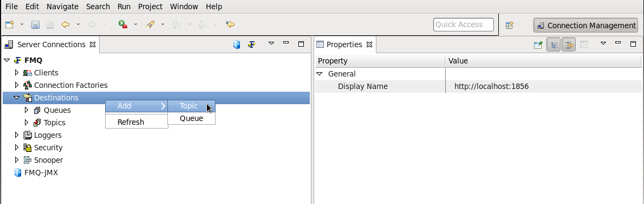Collapse the Destinations tree node
644x204 pixels.
click(x=16, y=98)
